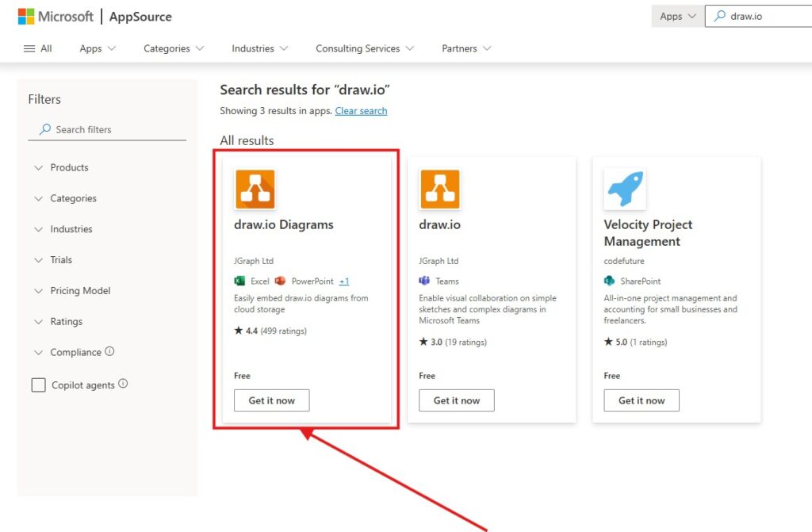Open the Categories navigation menu
This screenshot has width=812, height=532.
coord(174,48)
